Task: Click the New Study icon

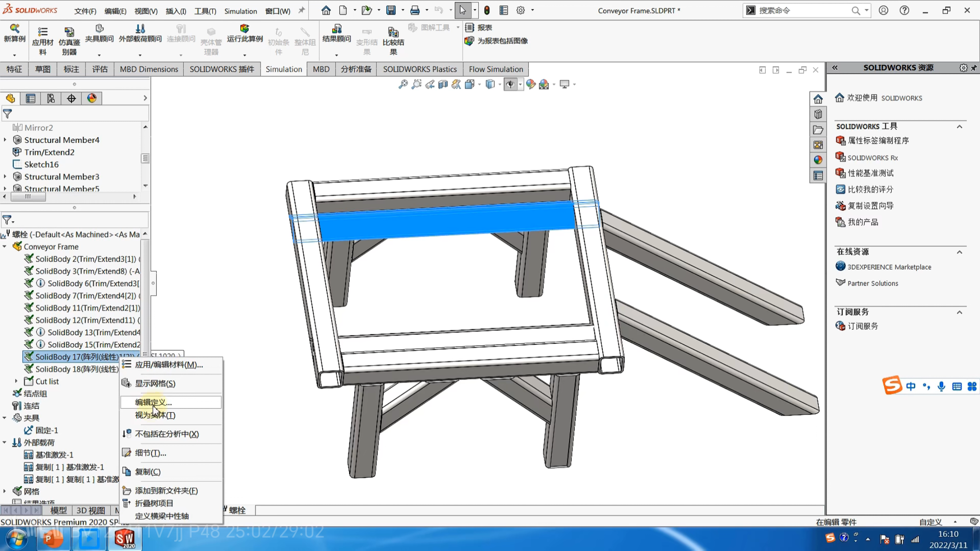Action: [14, 28]
